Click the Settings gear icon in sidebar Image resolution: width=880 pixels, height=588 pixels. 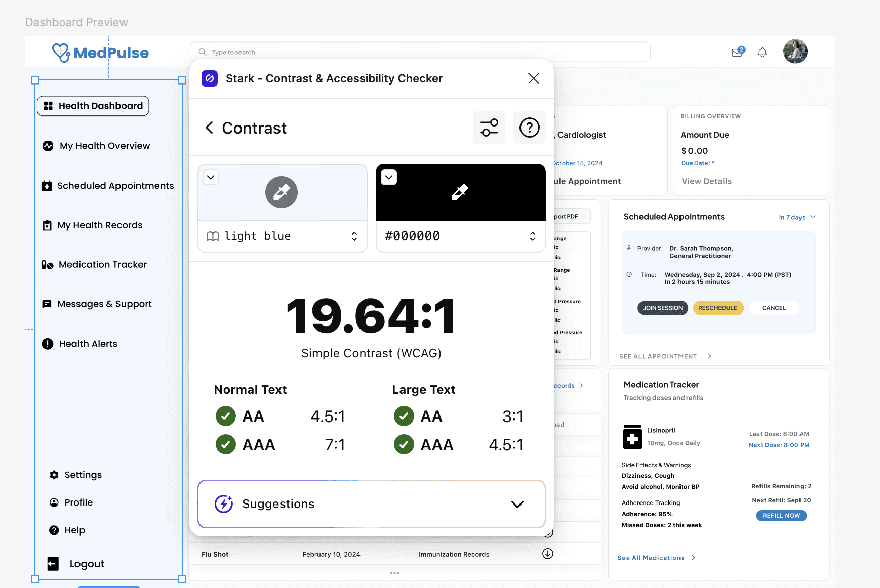coord(54,475)
